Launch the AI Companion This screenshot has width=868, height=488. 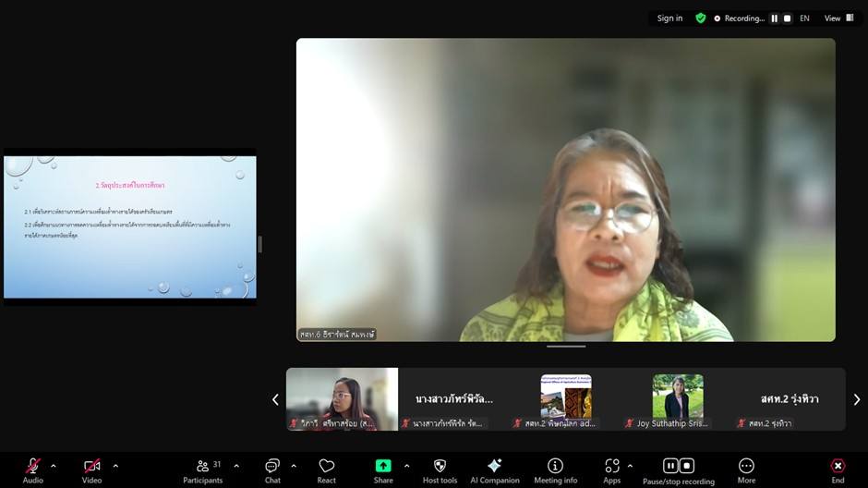coord(494,470)
